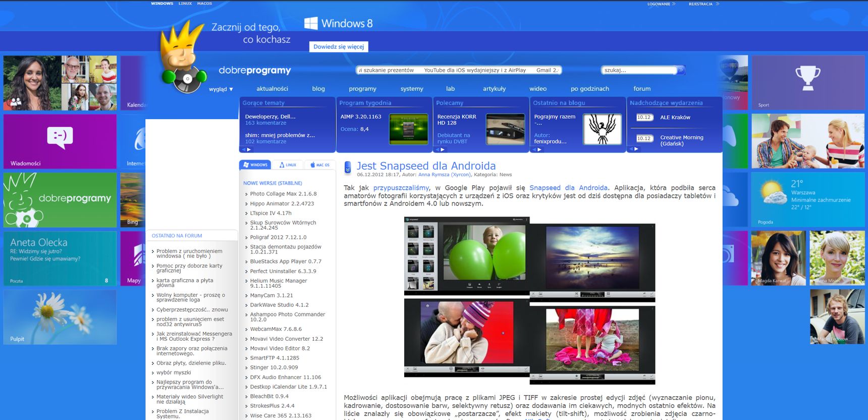Switch to the Windows programs tab
Viewport: 868px width, 420px height.
point(255,165)
